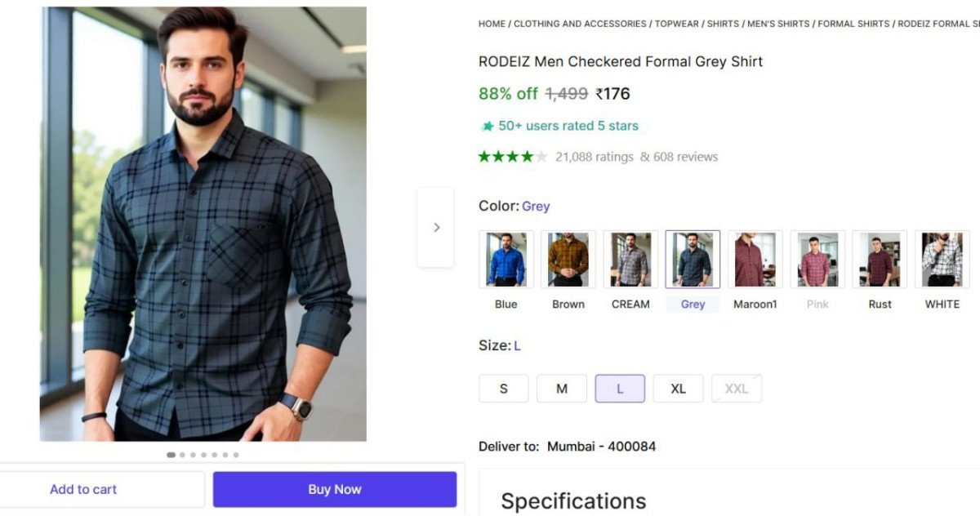Open the SHIRTS breadcrumb link
Screen dimensions: 980x516
click(723, 24)
